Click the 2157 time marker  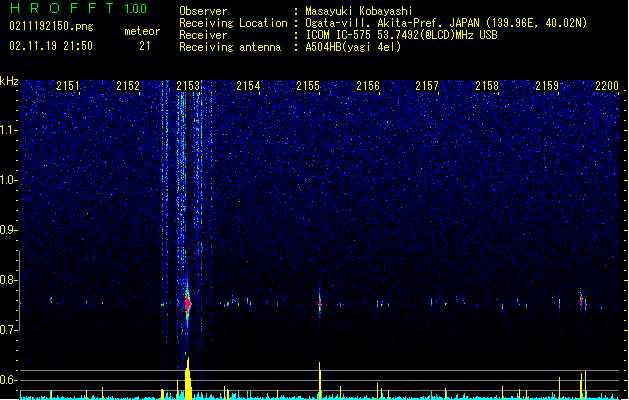pos(427,86)
